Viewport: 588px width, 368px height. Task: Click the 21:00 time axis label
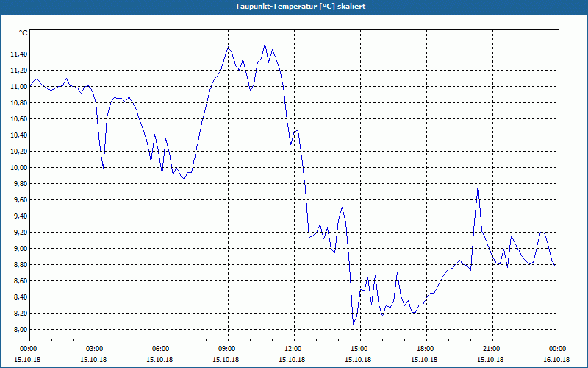(x=492, y=349)
